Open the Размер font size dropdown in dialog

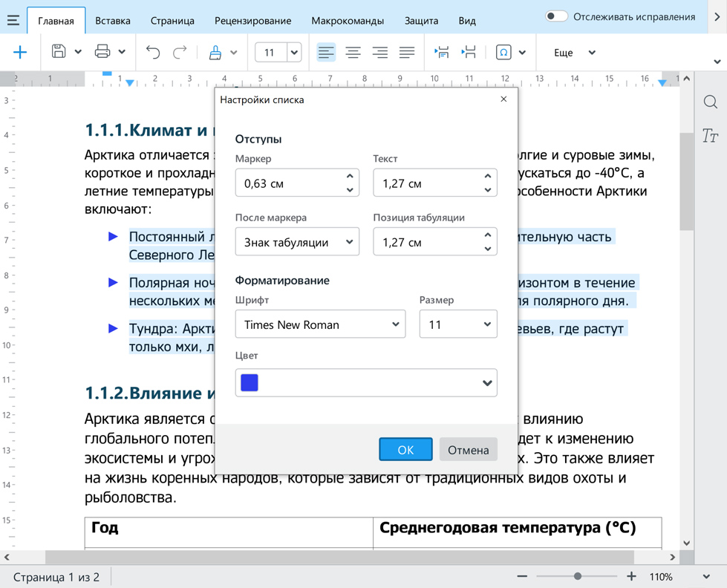[x=457, y=324]
